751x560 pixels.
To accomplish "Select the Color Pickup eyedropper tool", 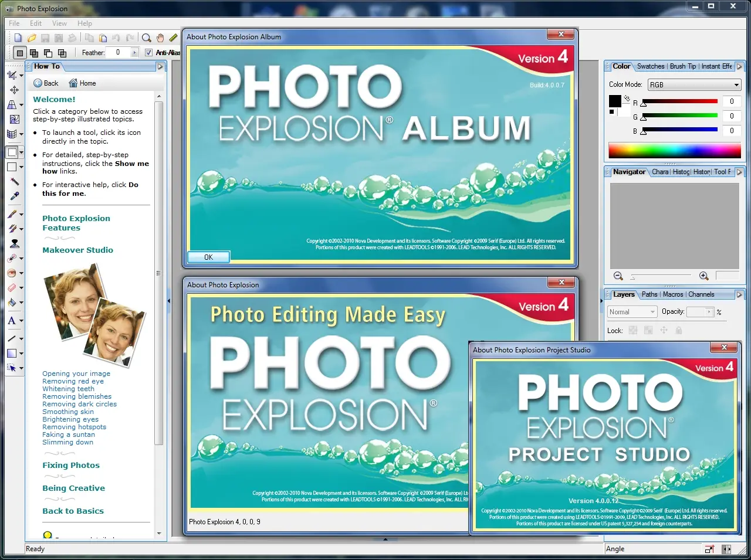I will 15,196.
